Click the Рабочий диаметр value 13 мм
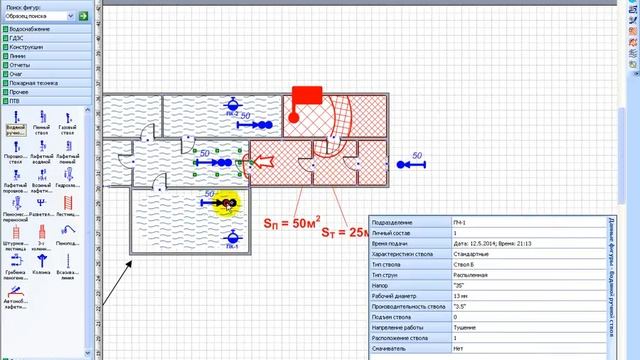This screenshot has height=360, width=640. (529, 296)
